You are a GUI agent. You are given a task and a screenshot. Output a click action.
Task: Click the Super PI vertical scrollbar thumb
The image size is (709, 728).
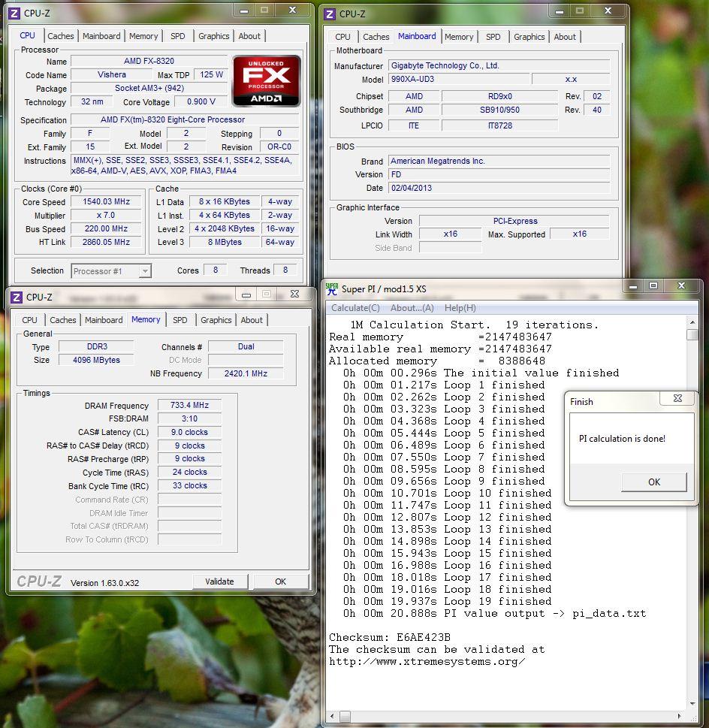click(x=692, y=335)
